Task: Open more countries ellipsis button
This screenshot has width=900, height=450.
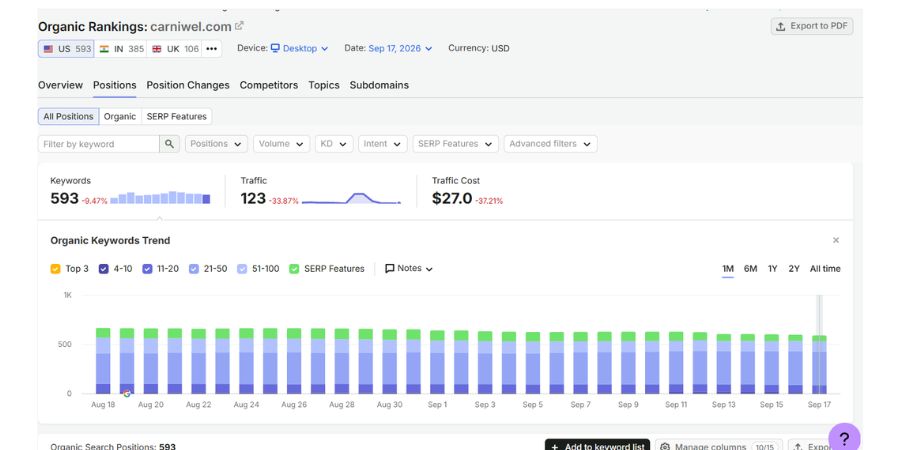Action: [212, 49]
